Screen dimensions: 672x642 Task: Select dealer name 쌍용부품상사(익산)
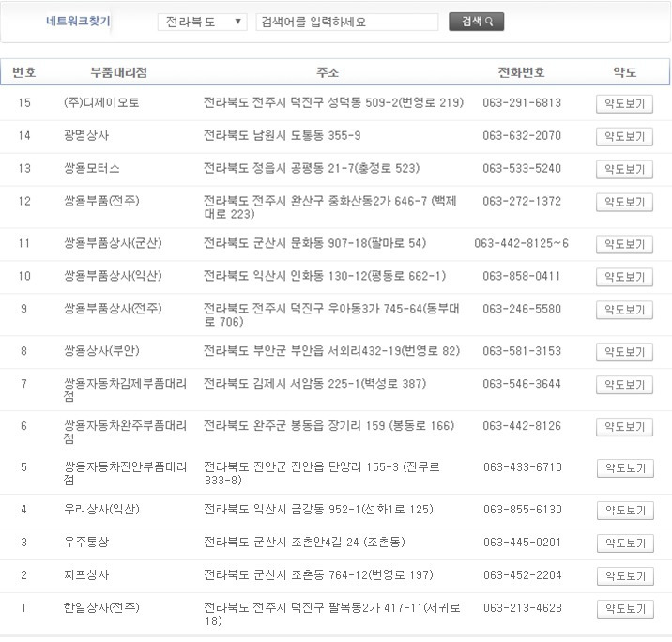[113, 276]
